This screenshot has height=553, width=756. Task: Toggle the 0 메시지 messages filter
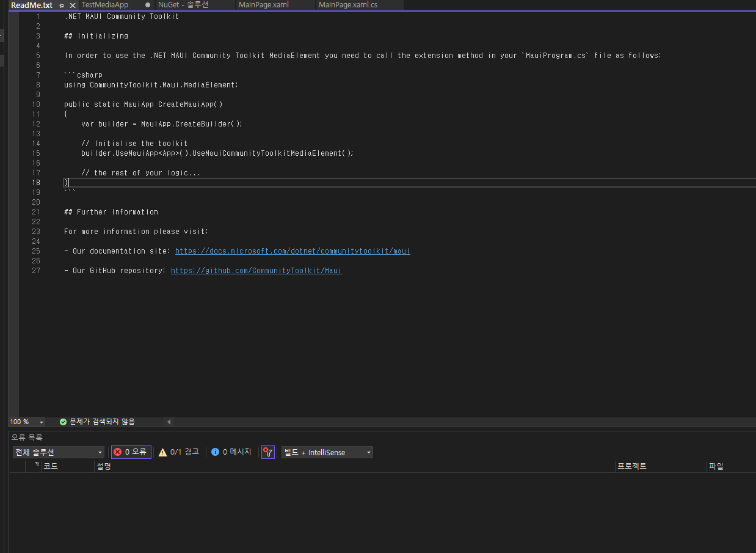[x=231, y=452]
